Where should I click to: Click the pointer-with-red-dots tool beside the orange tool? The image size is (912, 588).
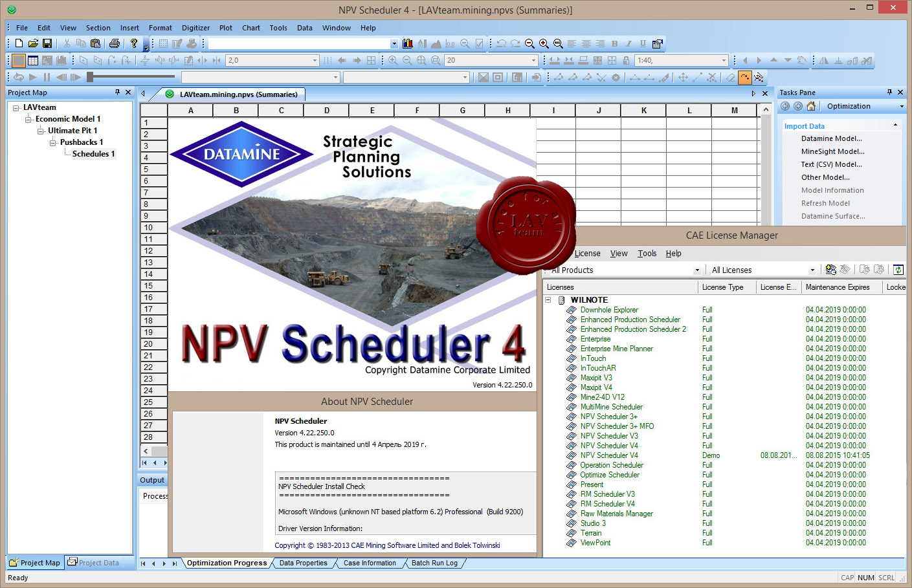pos(759,77)
